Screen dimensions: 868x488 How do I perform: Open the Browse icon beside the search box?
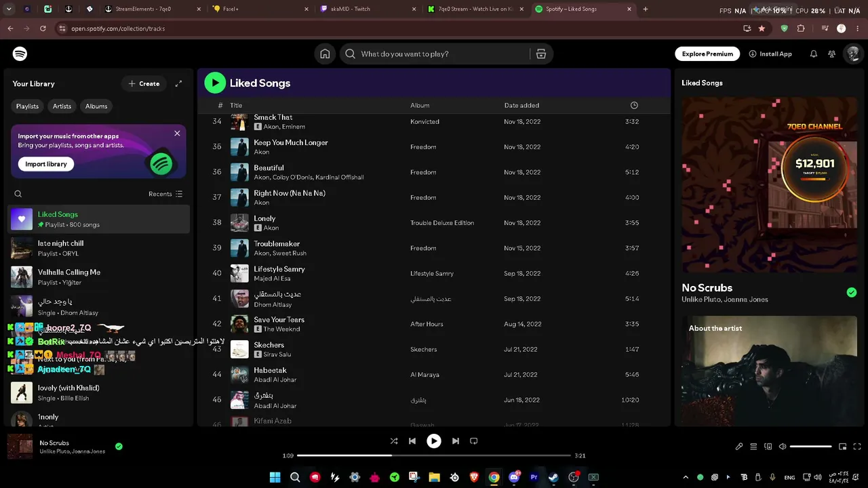(541, 54)
